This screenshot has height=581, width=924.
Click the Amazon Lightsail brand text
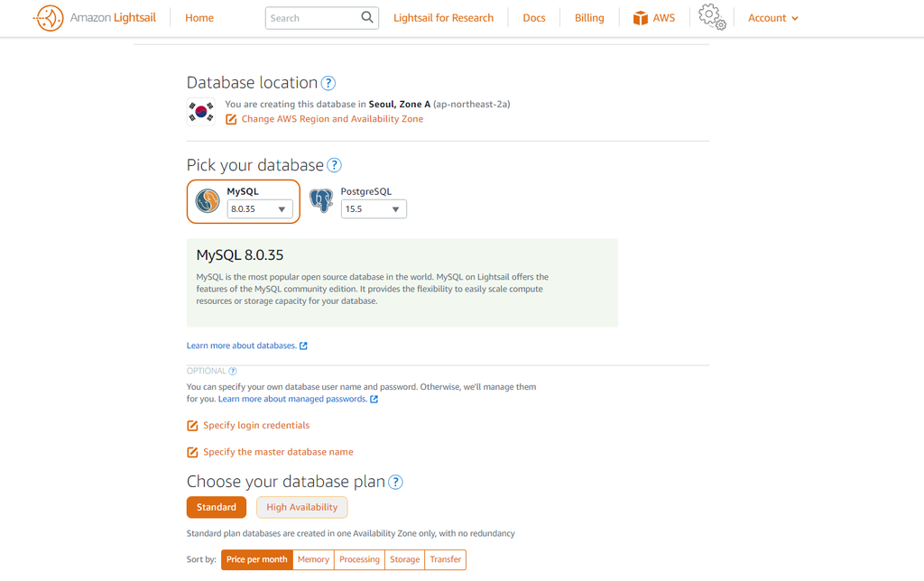(113, 18)
